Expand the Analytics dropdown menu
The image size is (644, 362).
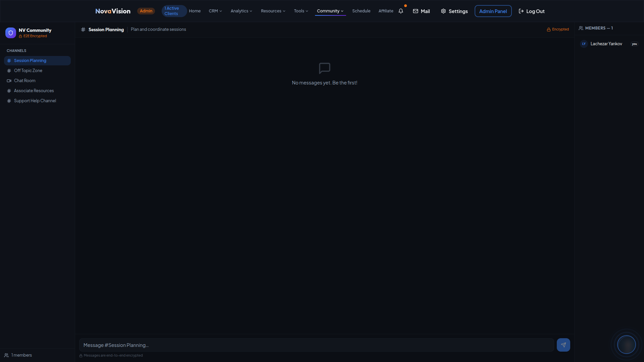click(241, 11)
